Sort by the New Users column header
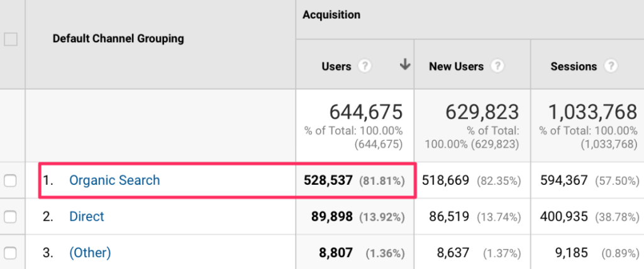644x269 pixels. pyautogui.click(x=457, y=67)
